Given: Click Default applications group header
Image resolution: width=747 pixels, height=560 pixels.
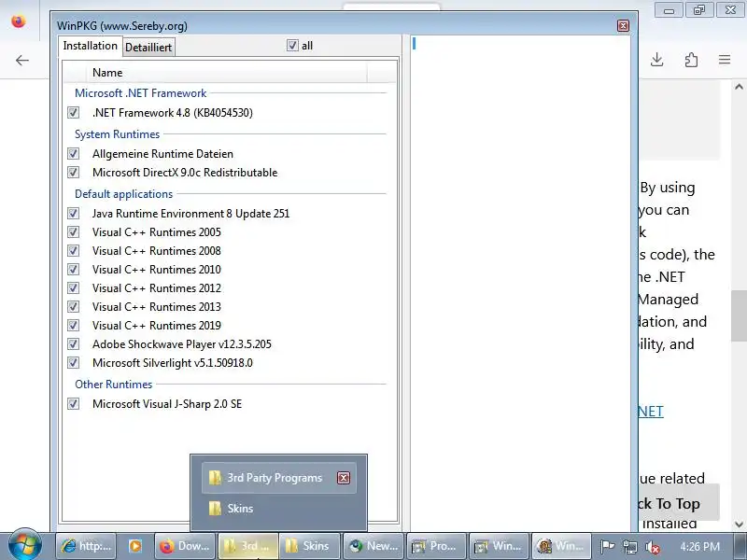Looking at the screenshot, I should [123, 194].
